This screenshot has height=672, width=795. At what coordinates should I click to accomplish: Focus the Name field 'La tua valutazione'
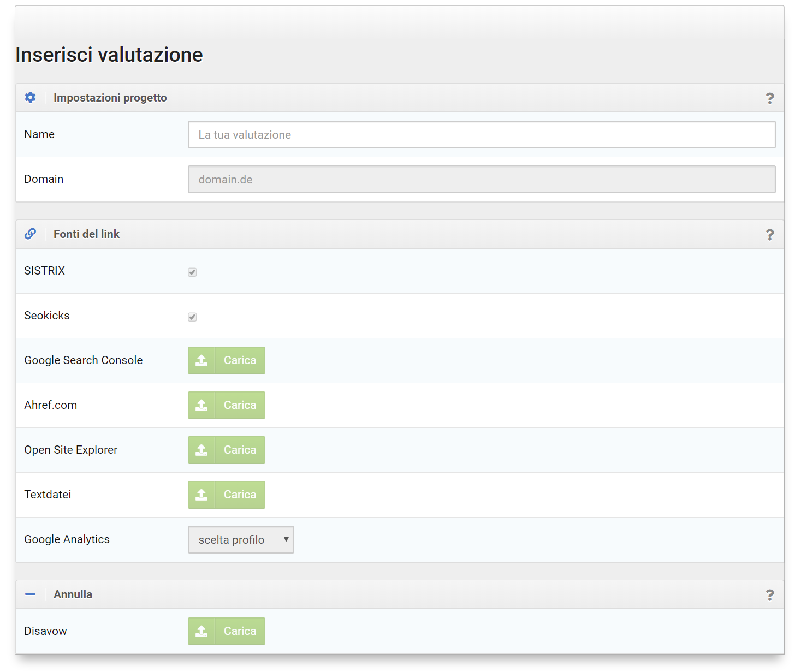point(482,134)
